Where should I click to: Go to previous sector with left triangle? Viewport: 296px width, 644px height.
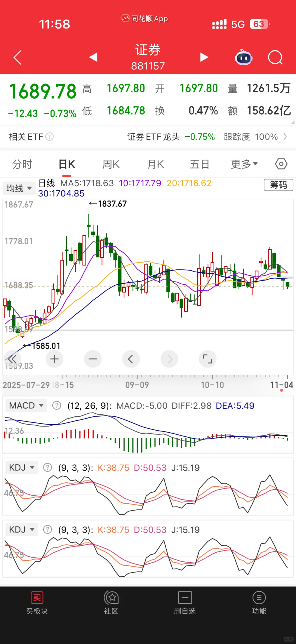pos(93,57)
